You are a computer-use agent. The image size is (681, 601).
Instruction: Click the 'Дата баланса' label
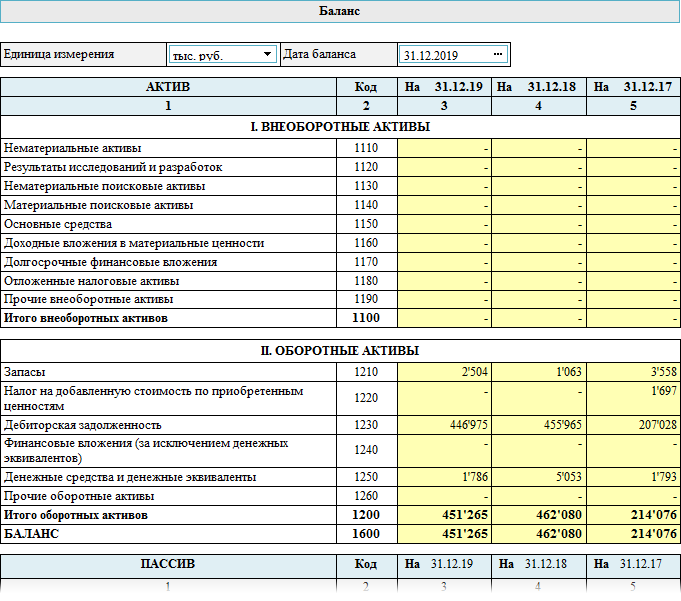coord(319,54)
